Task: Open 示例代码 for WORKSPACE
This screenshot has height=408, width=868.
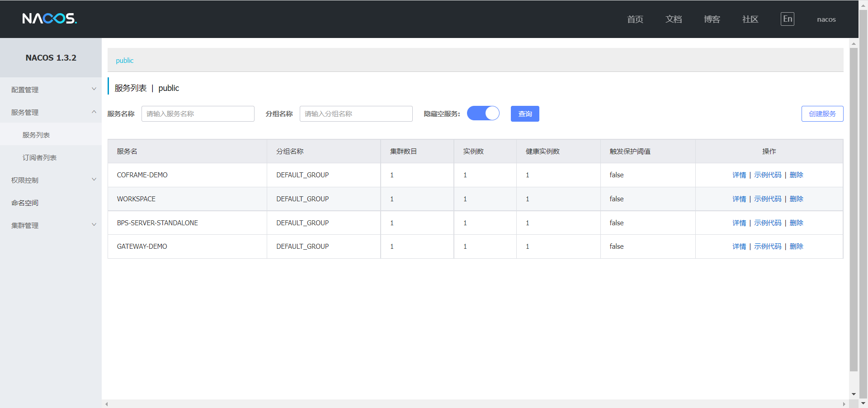Action: (x=768, y=199)
